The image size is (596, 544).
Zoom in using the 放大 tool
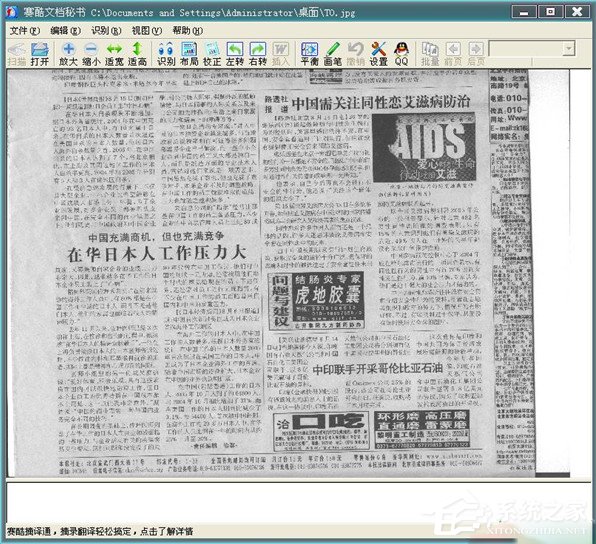(68, 54)
